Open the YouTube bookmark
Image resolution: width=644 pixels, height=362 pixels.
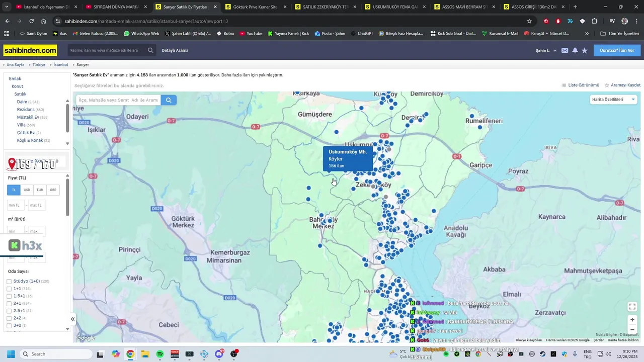251,33
